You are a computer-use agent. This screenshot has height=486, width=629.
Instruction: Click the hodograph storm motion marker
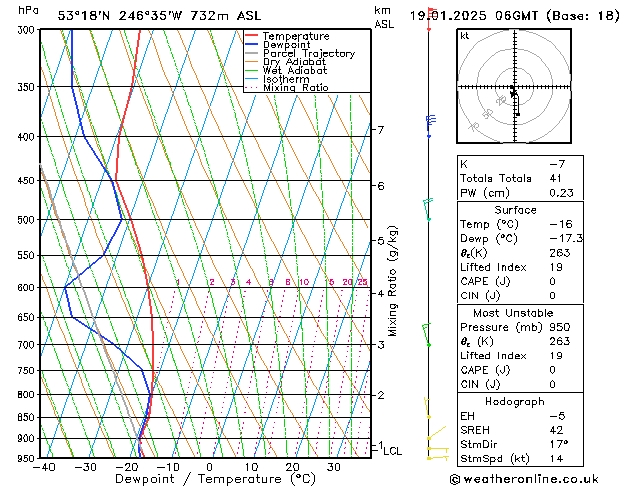tap(513, 94)
